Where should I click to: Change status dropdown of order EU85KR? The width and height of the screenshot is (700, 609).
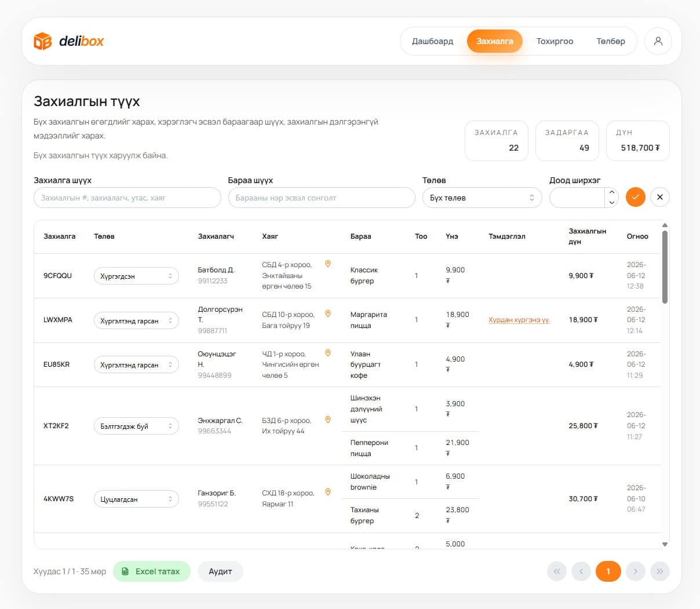coord(136,364)
